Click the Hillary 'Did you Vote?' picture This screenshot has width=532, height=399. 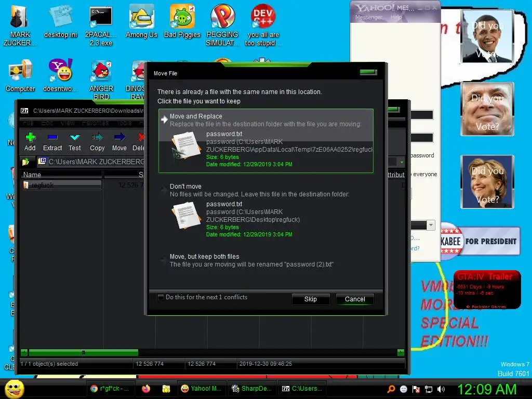[x=487, y=181]
